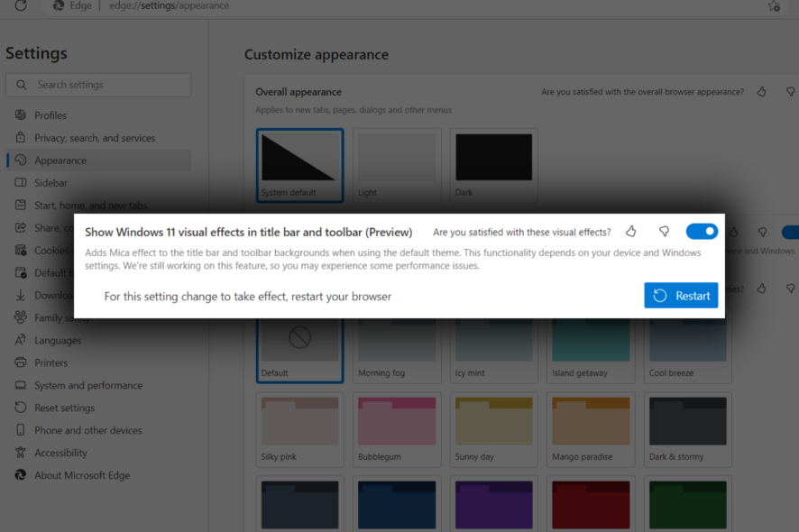This screenshot has height=532, width=799.
Task: Toggle Windows 11 visual effects switch
Action: coord(702,232)
